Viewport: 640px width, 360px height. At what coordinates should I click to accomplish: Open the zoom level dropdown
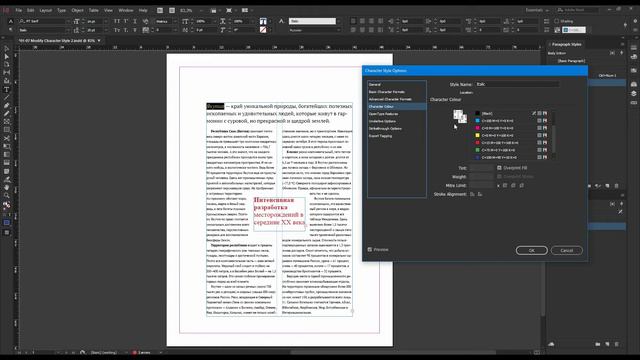[x=201, y=10]
